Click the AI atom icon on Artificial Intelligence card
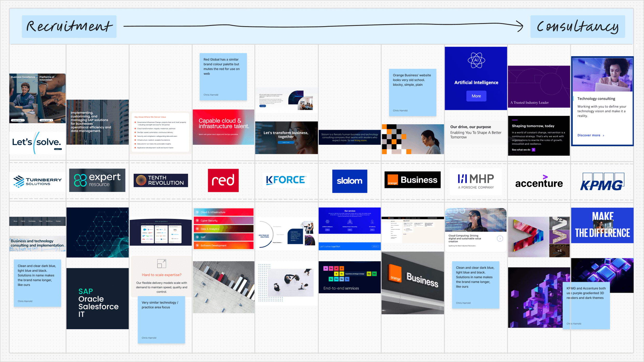This screenshot has height=362, width=644. (476, 60)
